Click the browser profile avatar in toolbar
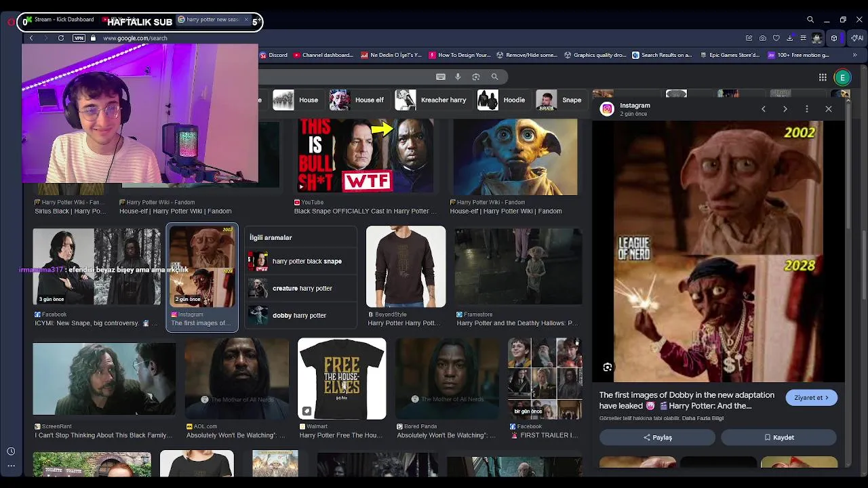The image size is (868, 488). pos(817,38)
